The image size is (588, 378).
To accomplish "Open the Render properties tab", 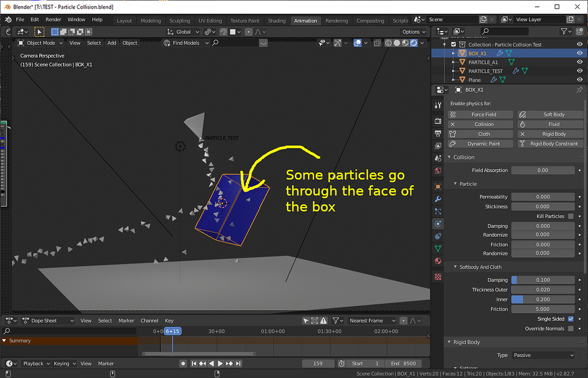I will point(438,120).
